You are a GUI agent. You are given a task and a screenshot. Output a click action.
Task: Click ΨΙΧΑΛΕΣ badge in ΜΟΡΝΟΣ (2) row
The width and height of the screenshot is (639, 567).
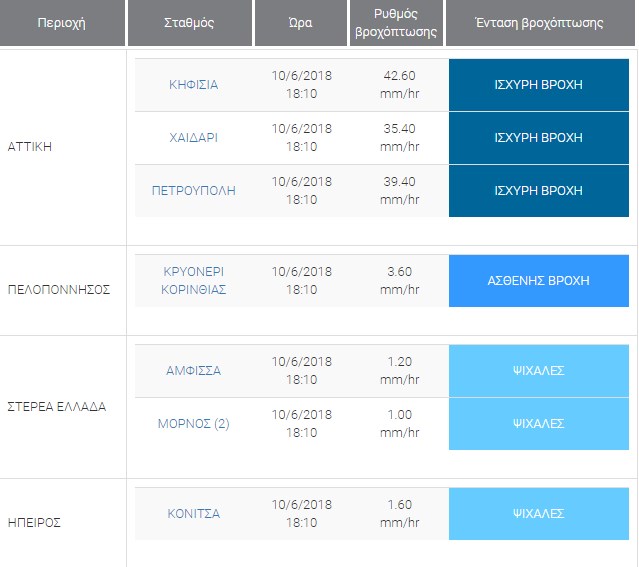click(x=539, y=424)
